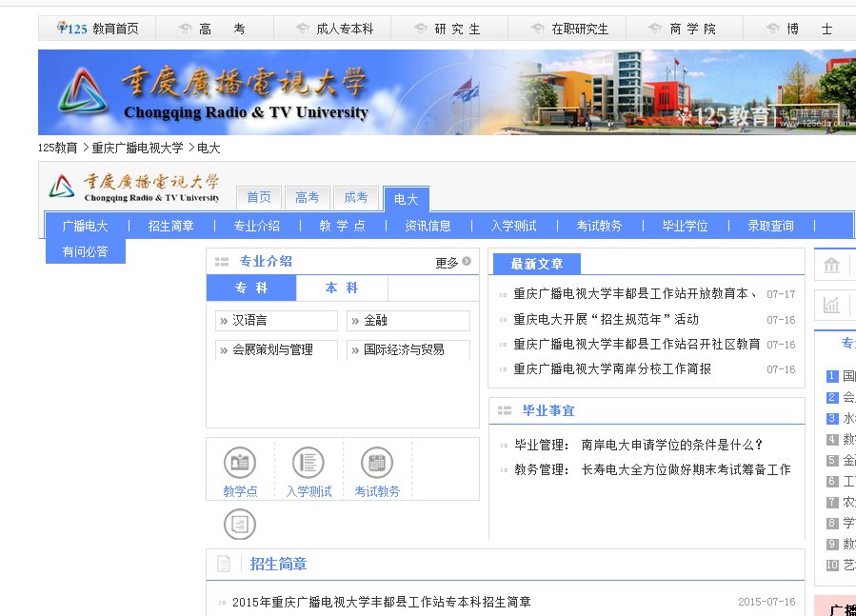Click the grid icon beside 专业介绍 heading
Image resolution: width=856 pixels, height=616 pixels.
(222, 263)
